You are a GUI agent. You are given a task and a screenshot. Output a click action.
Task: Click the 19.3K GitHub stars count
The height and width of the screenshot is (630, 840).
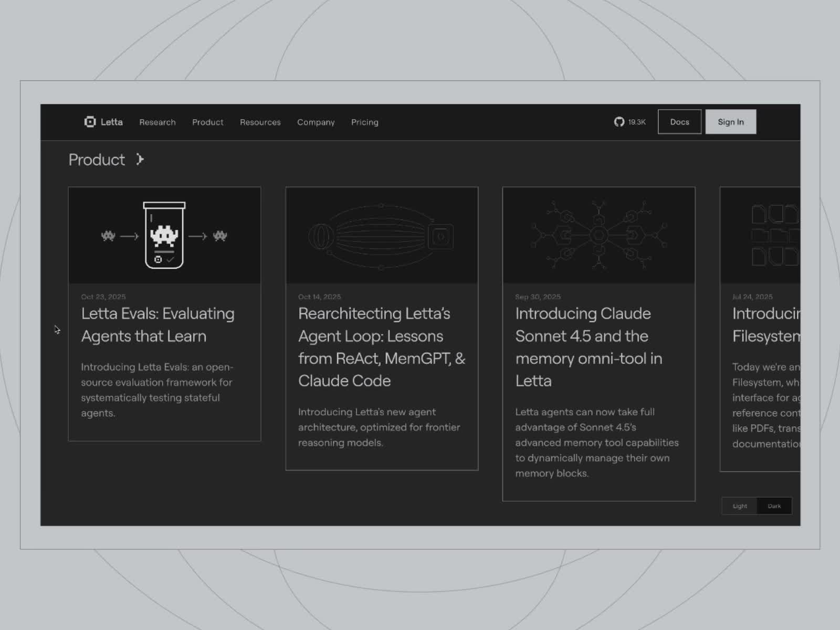(x=637, y=122)
